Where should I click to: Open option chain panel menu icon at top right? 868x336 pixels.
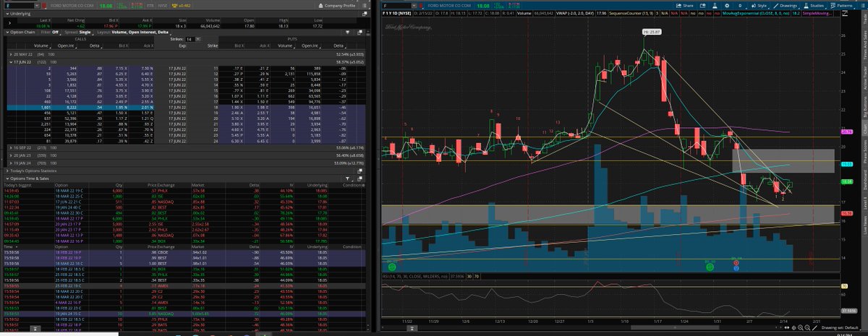point(365,4)
